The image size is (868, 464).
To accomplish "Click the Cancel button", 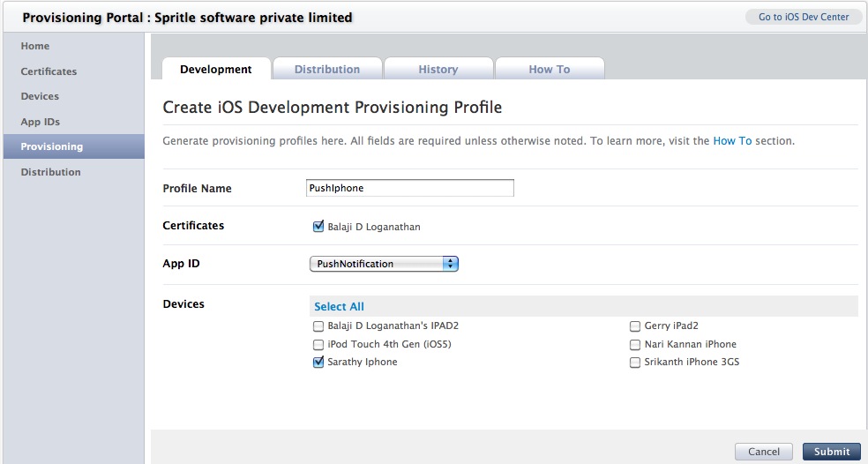I will tap(764, 452).
